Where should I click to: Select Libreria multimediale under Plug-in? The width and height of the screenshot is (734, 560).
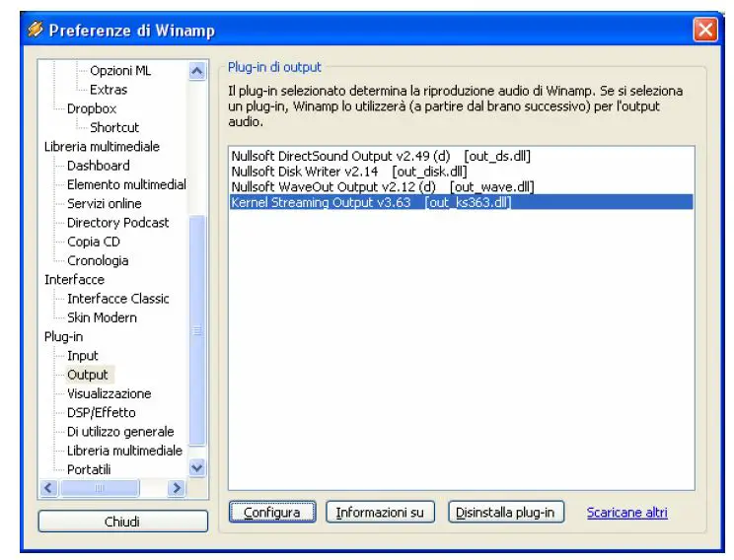[x=124, y=451]
